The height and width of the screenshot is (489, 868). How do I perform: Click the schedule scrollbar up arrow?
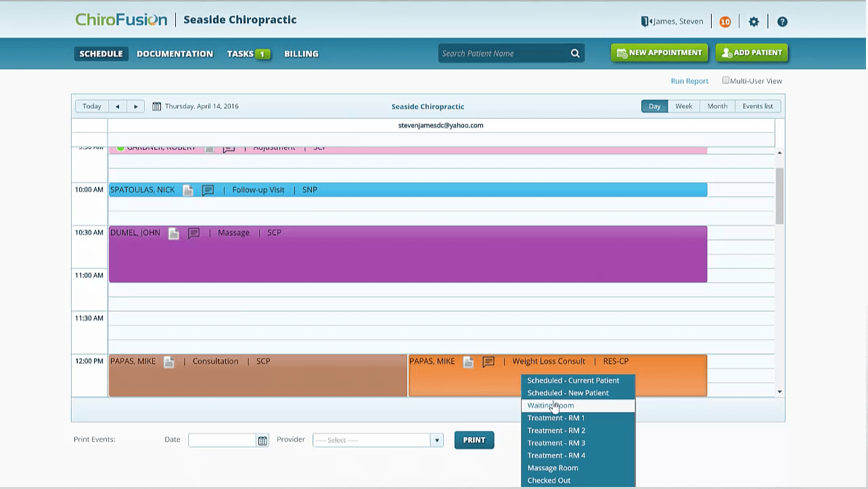(x=779, y=153)
